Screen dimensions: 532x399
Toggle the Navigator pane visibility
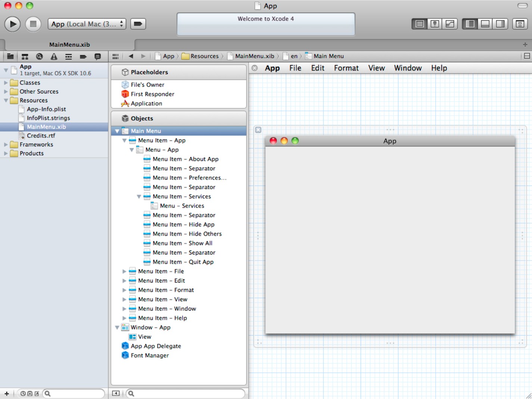tap(470, 24)
